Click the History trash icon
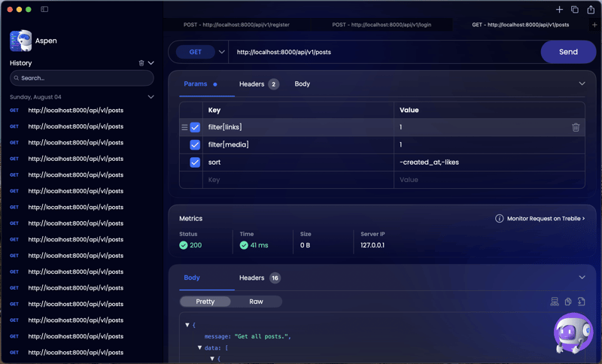 [x=141, y=63]
